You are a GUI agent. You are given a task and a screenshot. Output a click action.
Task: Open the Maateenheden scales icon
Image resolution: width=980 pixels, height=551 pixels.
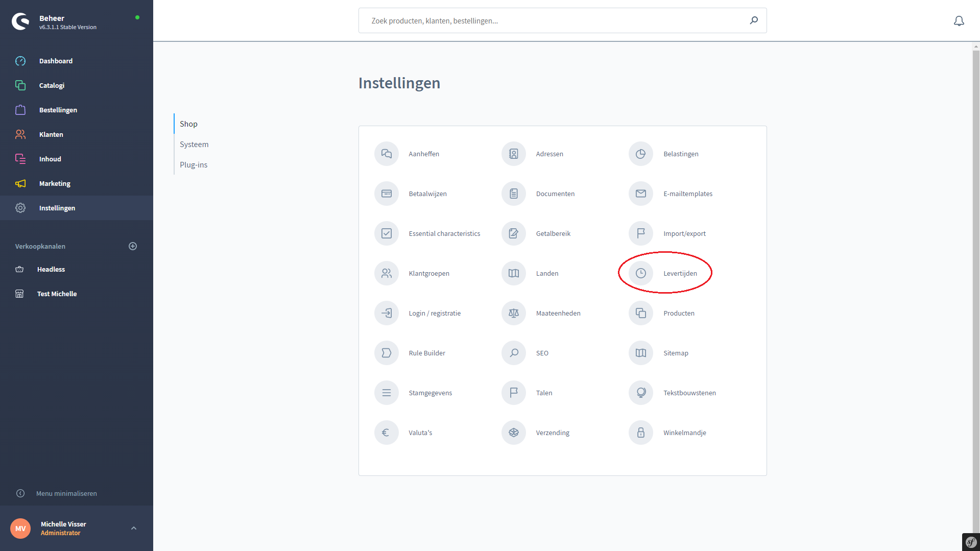[513, 313]
